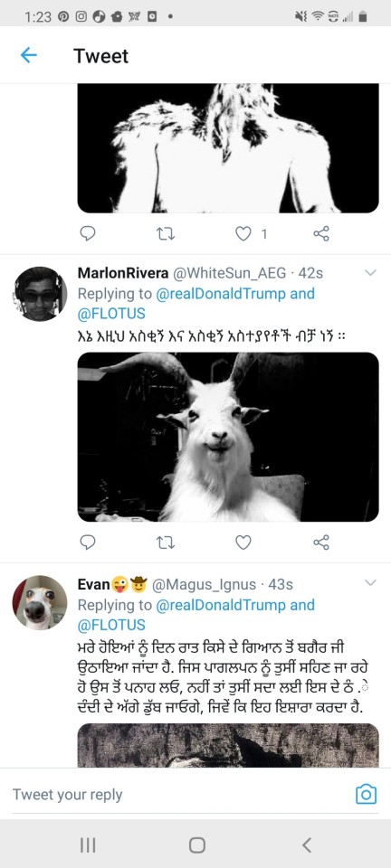The height and width of the screenshot is (868, 391).
Task: Share the top image tweet
Action: pyautogui.click(x=321, y=233)
